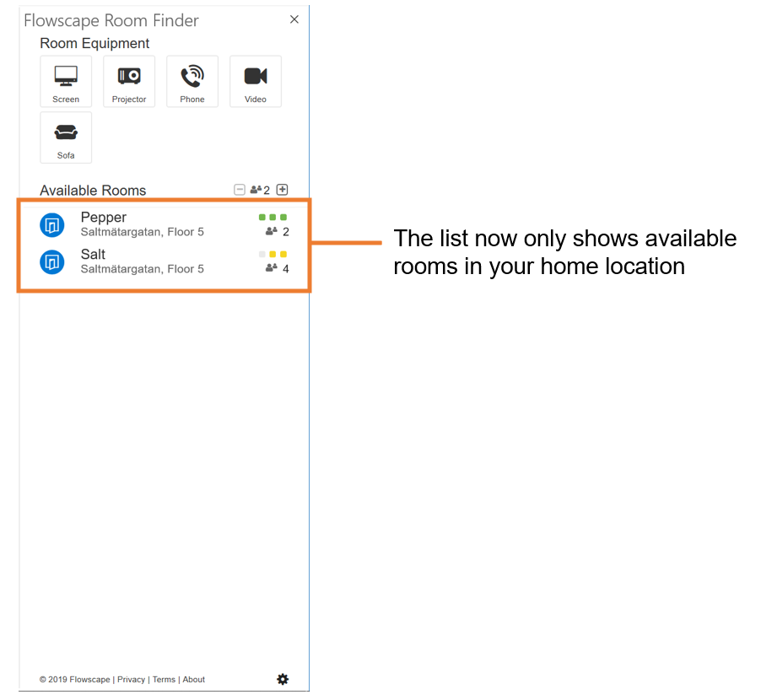Open the About link
761x700 pixels.
[x=194, y=680]
